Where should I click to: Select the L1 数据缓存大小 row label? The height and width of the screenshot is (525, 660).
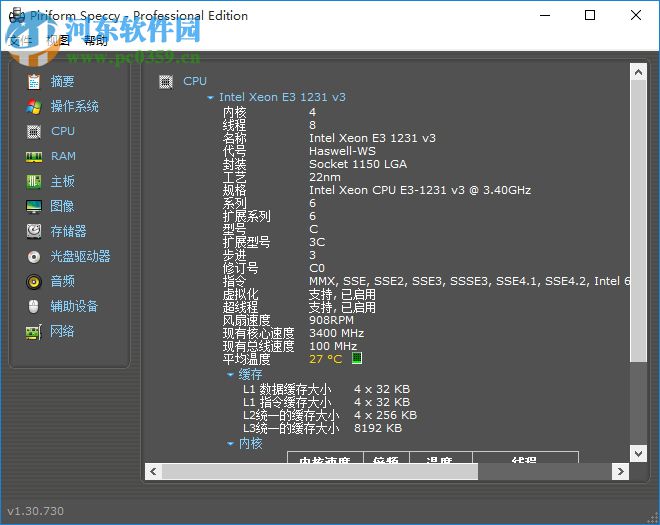click(287, 389)
